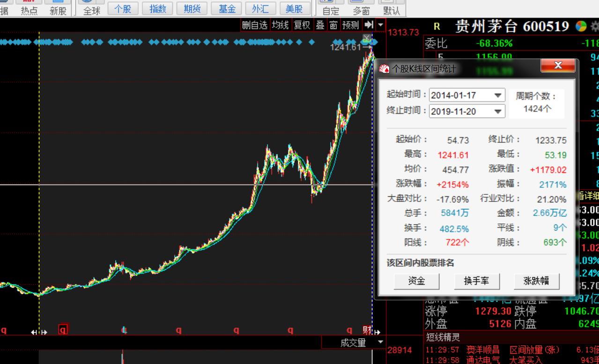Viewport: 599px width, 364px height.
Task: Expand the 成交量 volume indicator dropdown
Action: click(x=381, y=342)
